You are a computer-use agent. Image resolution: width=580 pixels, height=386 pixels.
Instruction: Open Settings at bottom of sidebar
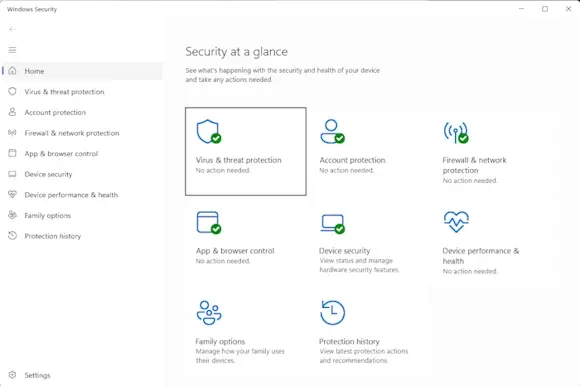click(82, 375)
